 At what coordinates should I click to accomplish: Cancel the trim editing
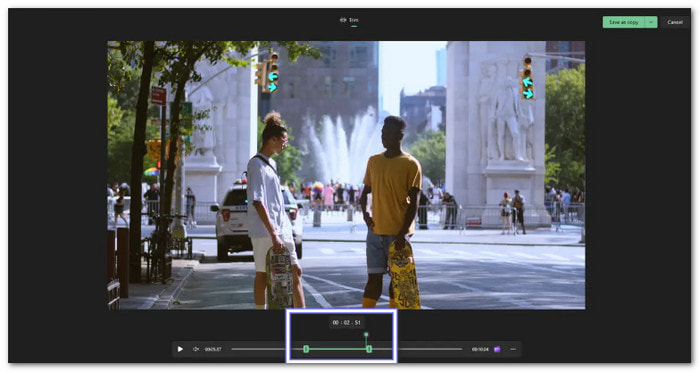675,22
